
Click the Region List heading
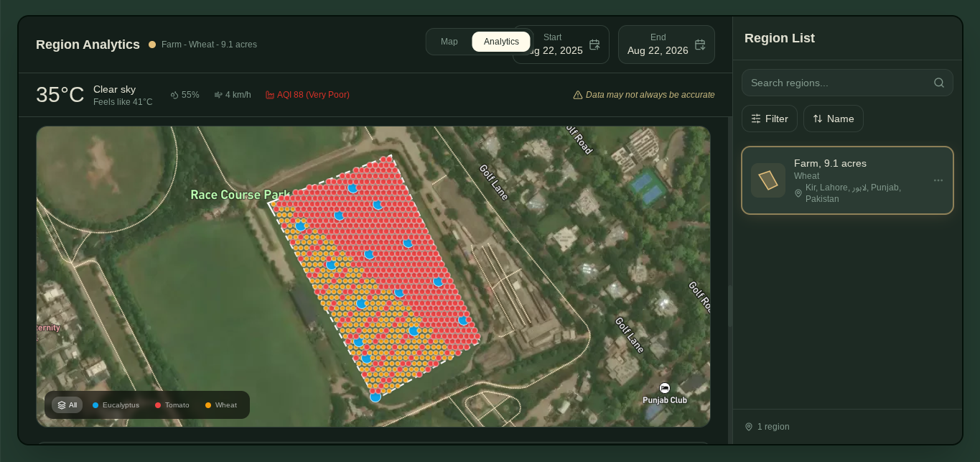tap(780, 38)
